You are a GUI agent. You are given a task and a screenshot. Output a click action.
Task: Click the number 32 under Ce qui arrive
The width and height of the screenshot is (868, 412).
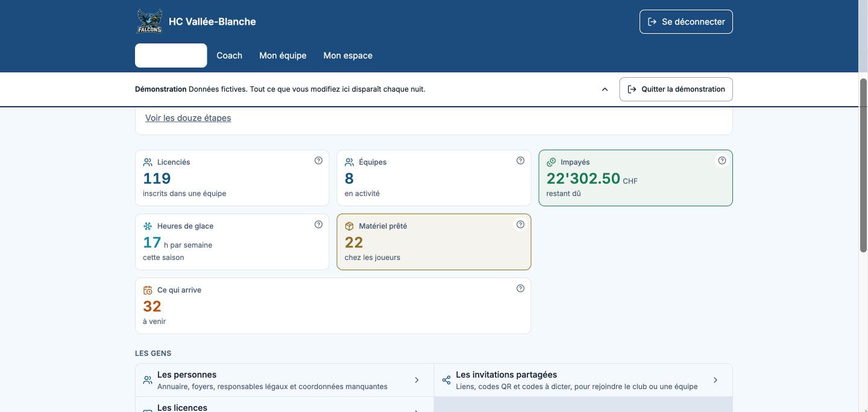coord(152,306)
